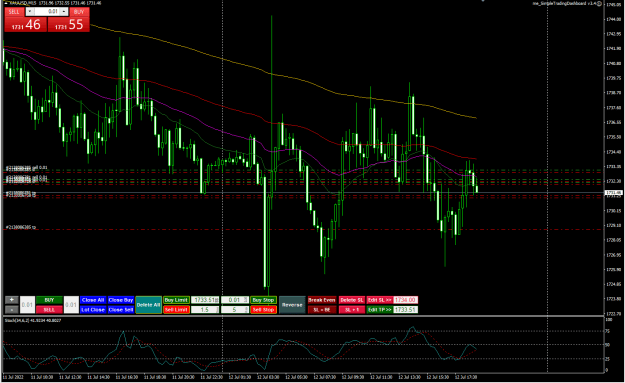Click the smiley icon beside SimpleTradingDashboard label
Viewport: 625px width, 383px height.
pyautogui.click(x=599, y=3)
